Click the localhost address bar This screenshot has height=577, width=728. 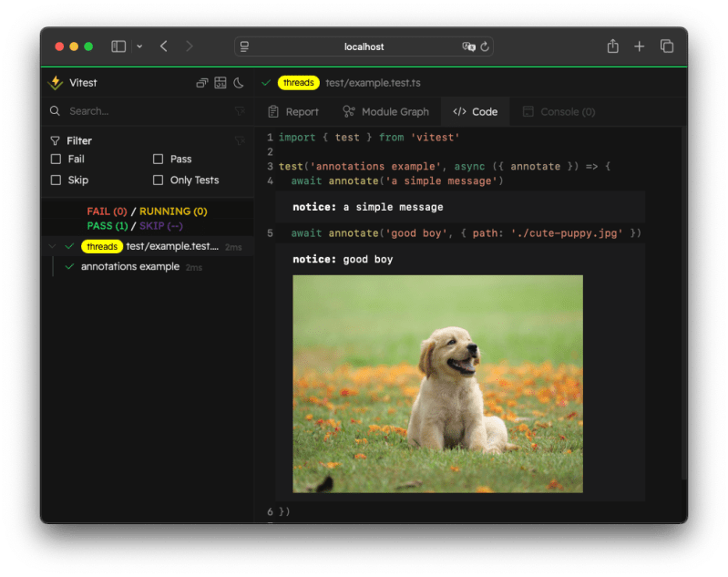tap(364, 46)
